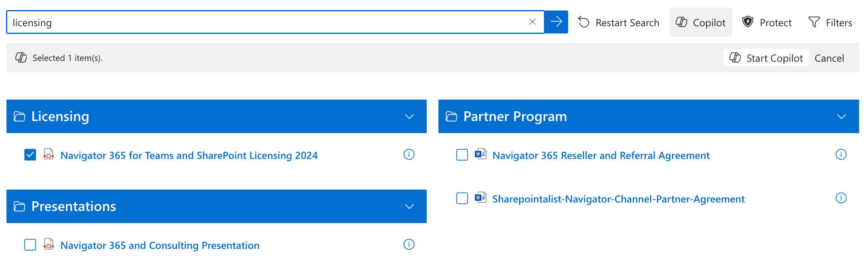Click the Restart Search button

click(x=619, y=23)
